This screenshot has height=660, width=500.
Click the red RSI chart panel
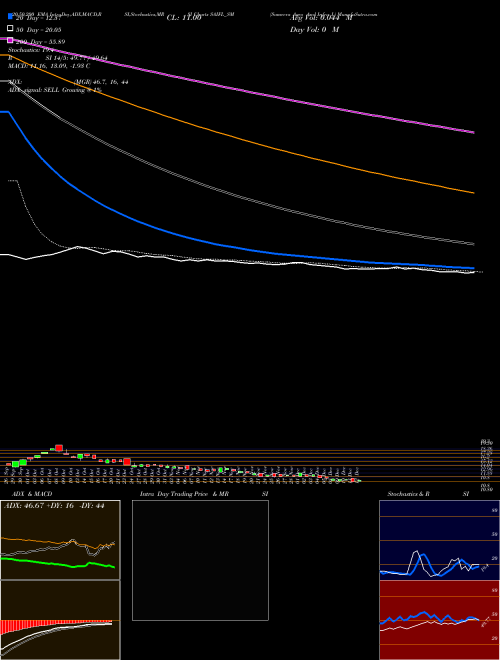pos(439,620)
